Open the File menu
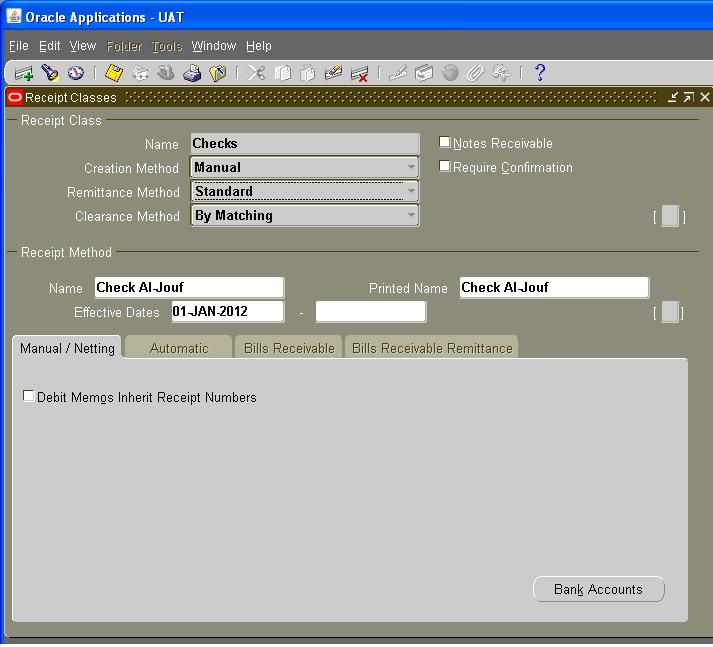Viewport: 713px width, 647px height. tap(19, 46)
